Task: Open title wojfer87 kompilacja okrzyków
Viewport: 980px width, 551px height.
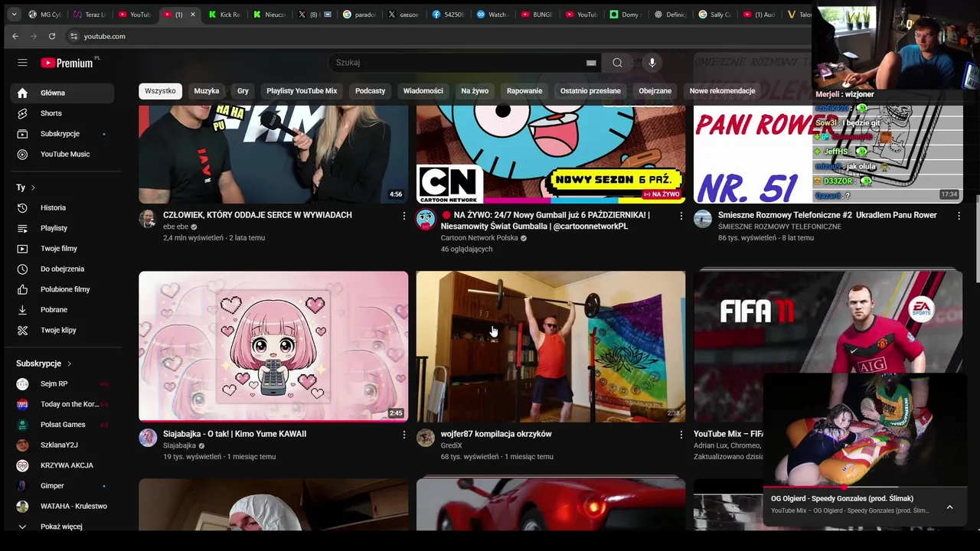Action: [x=496, y=434]
